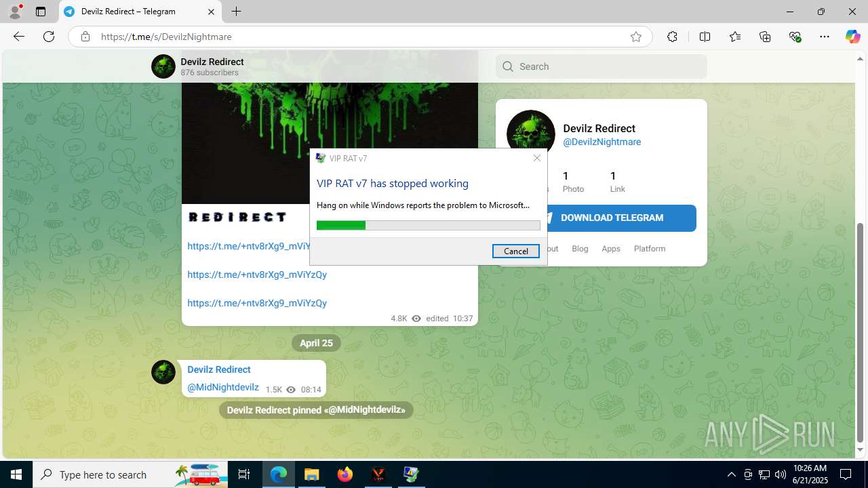Open Devilz Redirect header channel name
Image resolution: width=868 pixels, height=488 pixels.
pyautogui.click(x=212, y=62)
